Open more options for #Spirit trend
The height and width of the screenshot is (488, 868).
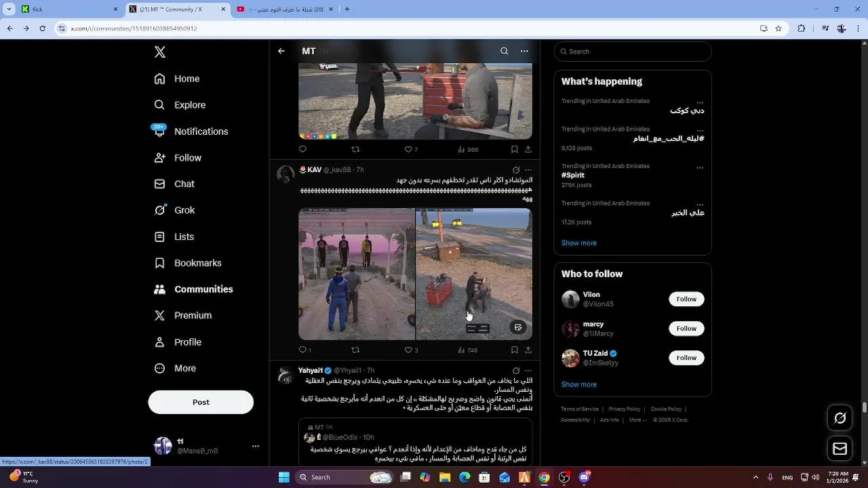pos(700,167)
